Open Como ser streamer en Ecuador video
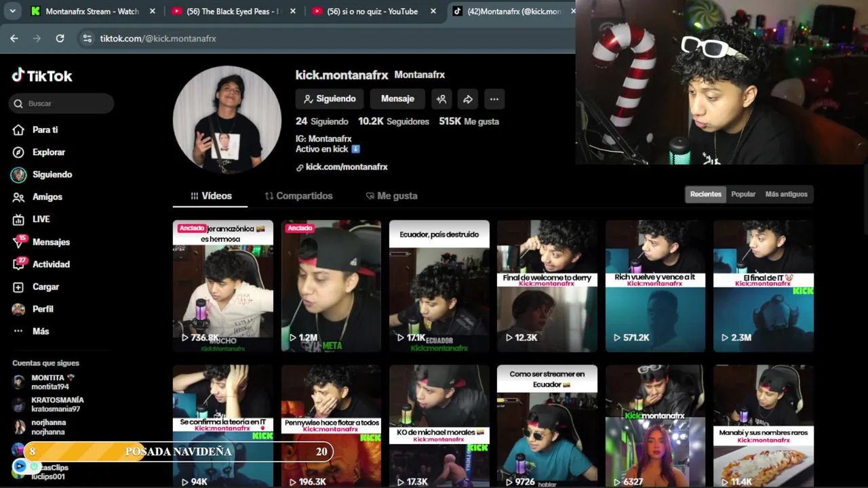Image resolution: width=868 pixels, height=488 pixels. pos(547,426)
